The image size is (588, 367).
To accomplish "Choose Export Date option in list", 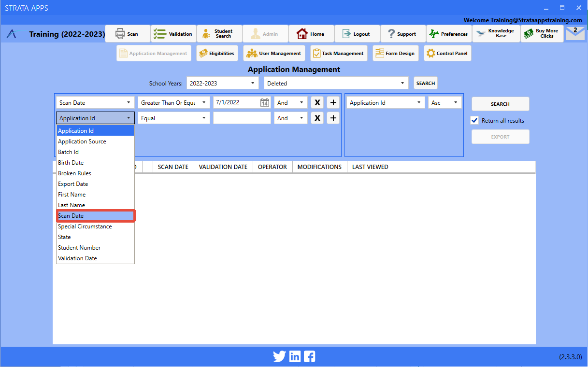I will click(95, 183).
